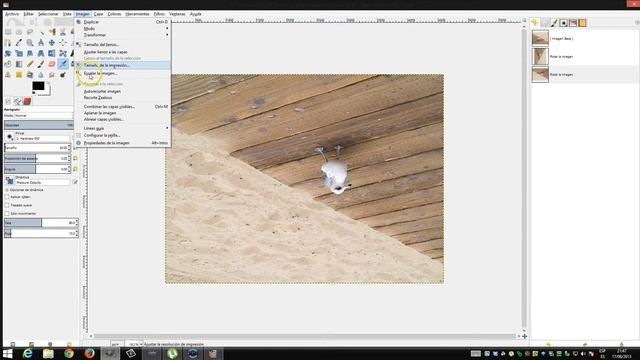This screenshot has width=640, height=360.
Task: Select the Smudge tool
Action: tap(52, 75)
